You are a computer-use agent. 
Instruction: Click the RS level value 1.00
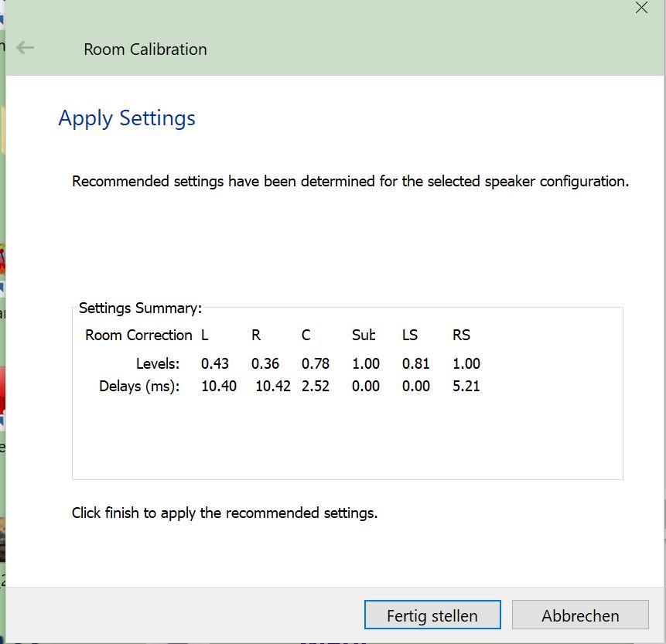pos(466,363)
